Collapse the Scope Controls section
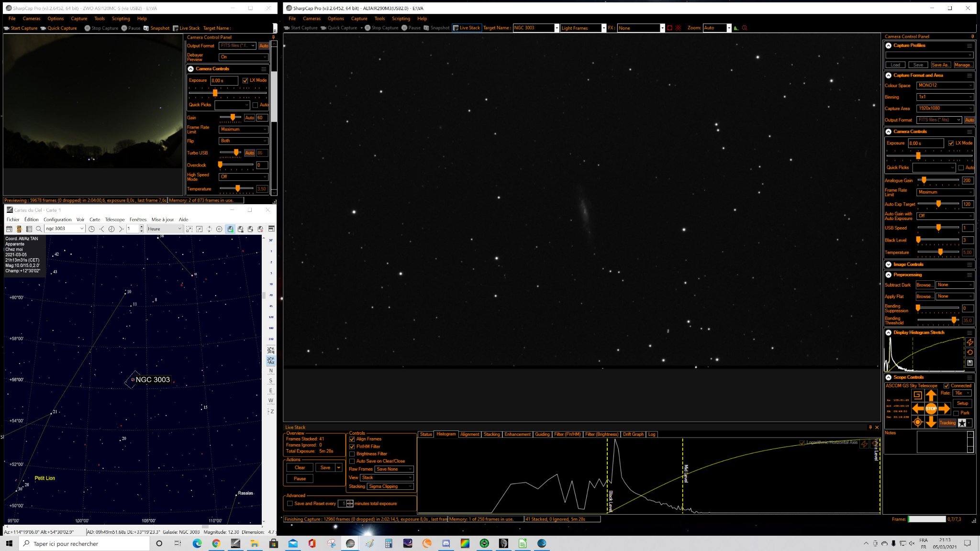 [889, 377]
